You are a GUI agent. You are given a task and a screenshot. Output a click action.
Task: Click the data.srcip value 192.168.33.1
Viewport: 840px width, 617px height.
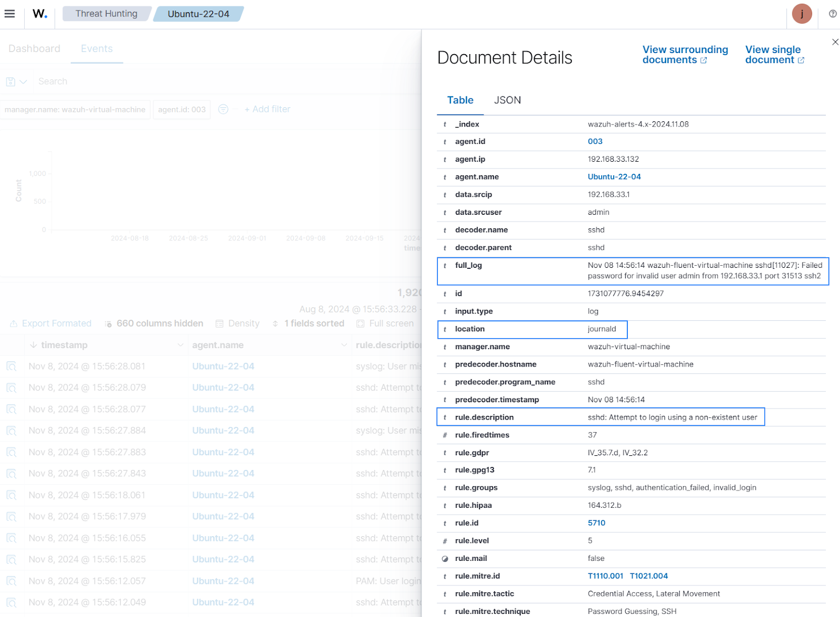coord(608,195)
